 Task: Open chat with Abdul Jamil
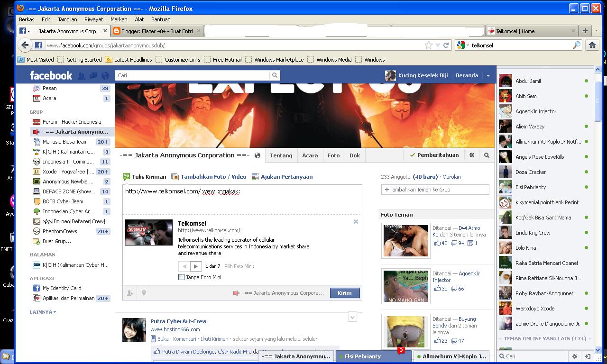click(544, 81)
